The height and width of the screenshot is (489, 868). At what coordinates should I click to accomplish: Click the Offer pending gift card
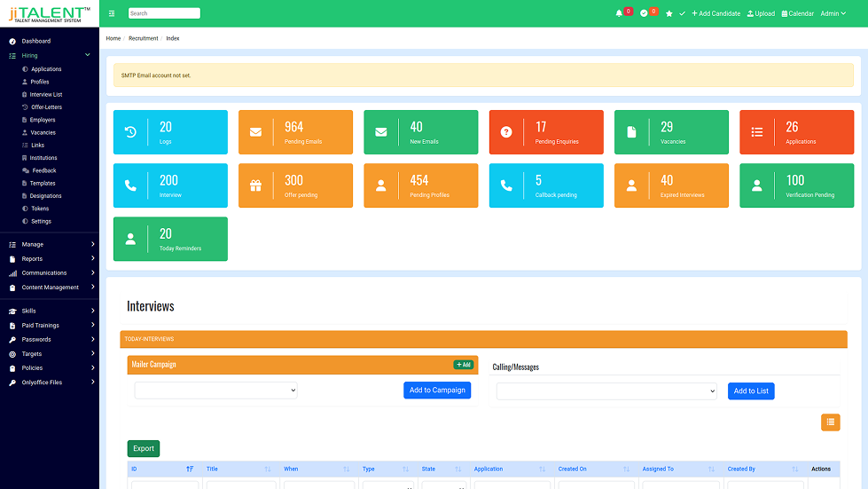295,185
